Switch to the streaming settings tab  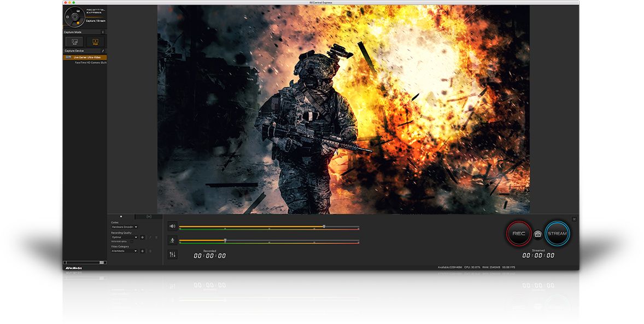pyautogui.click(x=149, y=217)
